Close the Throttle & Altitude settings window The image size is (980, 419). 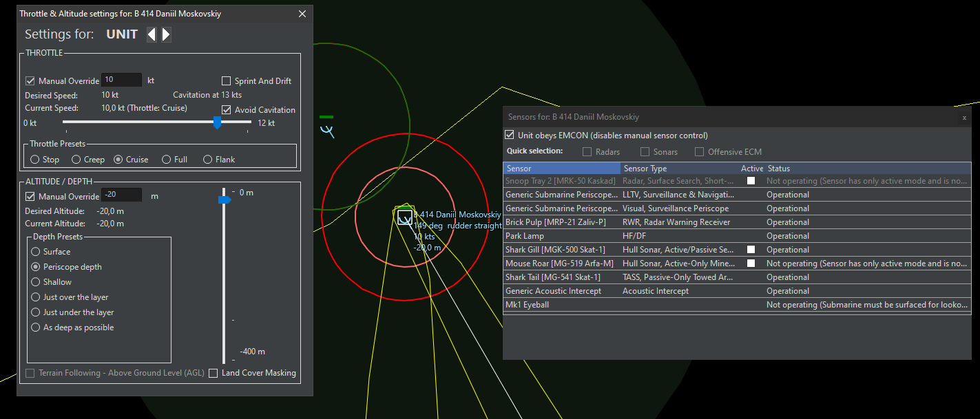[x=302, y=14]
